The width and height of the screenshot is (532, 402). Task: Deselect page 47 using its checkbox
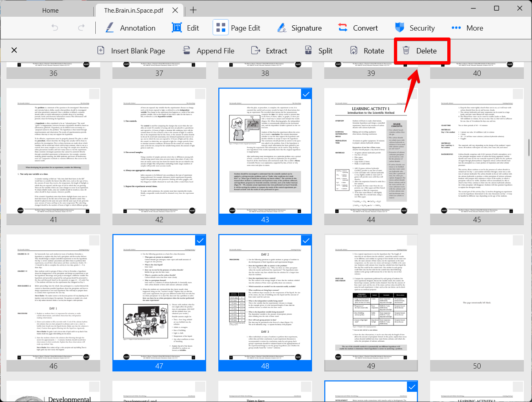[200, 241]
